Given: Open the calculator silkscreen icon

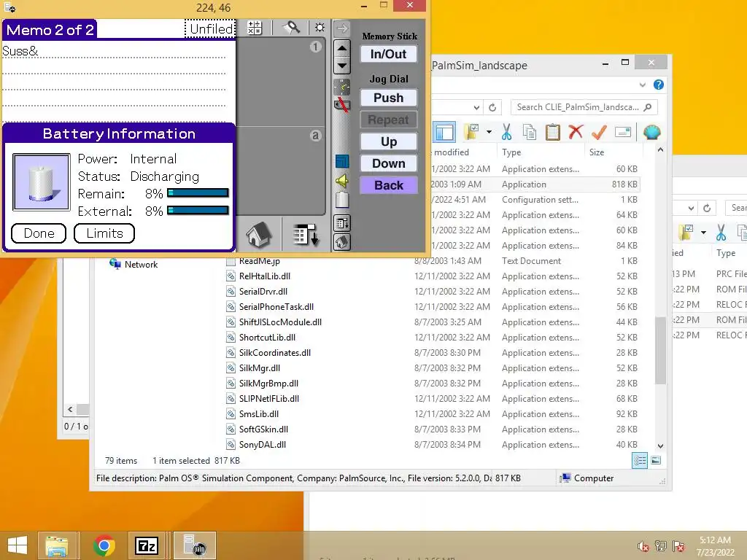Looking at the screenshot, I should click(255, 28).
